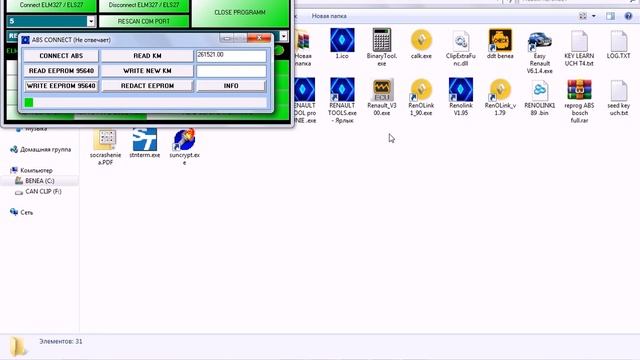Open the Explorer help question-mark icon
640x360 pixels.
(x=628, y=16)
